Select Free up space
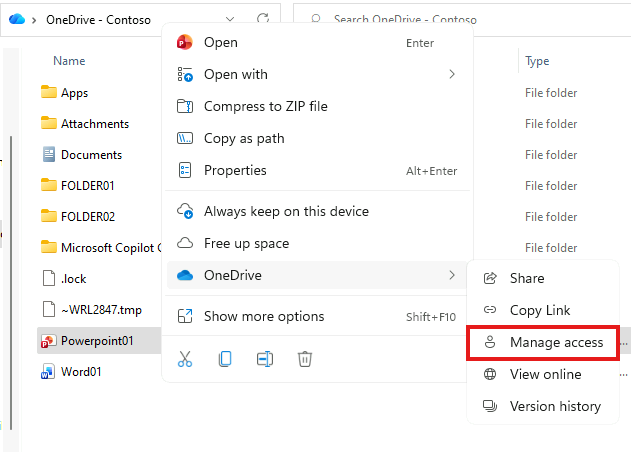The width and height of the screenshot is (631, 452). 318,244
